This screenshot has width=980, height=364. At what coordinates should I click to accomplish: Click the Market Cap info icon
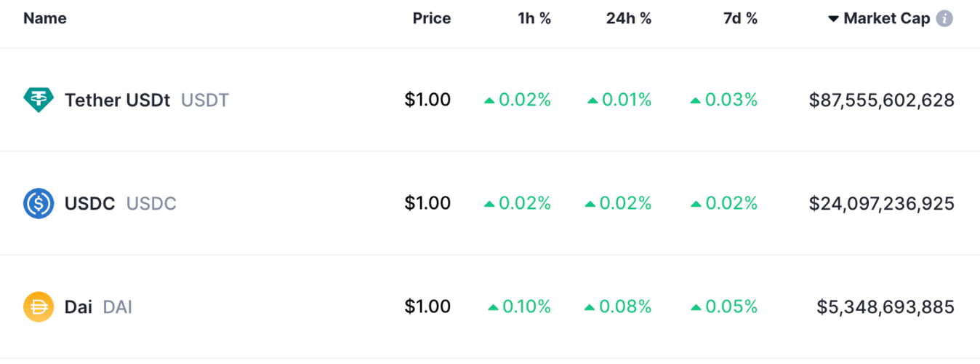944,19
